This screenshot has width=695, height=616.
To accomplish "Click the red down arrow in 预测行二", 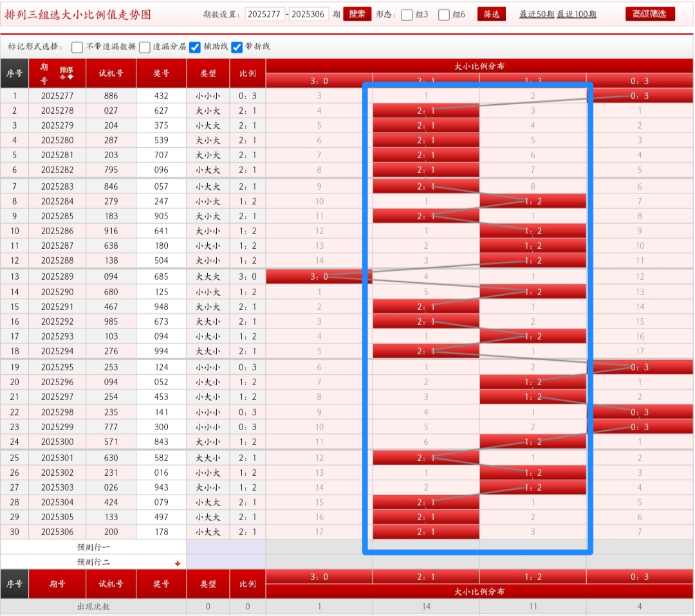I will coord(178,563).
